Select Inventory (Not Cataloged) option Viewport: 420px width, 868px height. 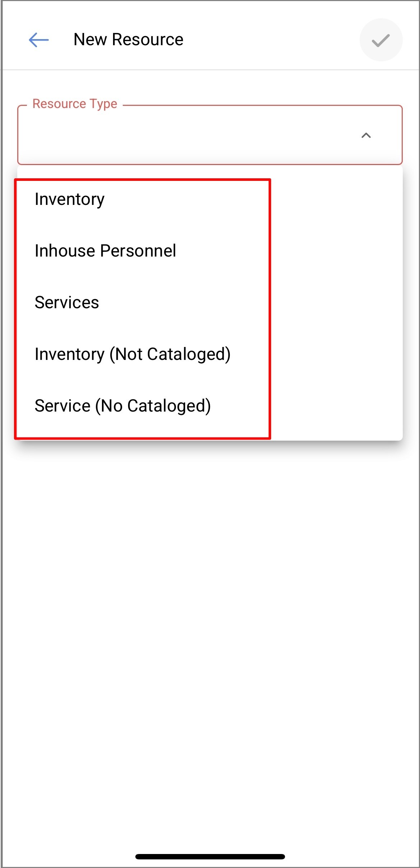coord(132,354)
